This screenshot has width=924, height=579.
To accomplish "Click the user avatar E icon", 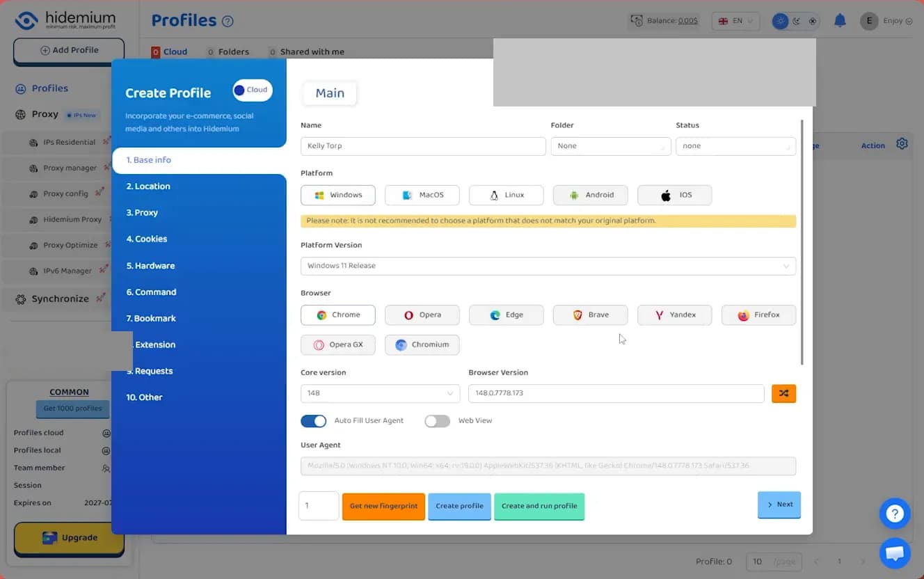I will [x=869, y=21].
